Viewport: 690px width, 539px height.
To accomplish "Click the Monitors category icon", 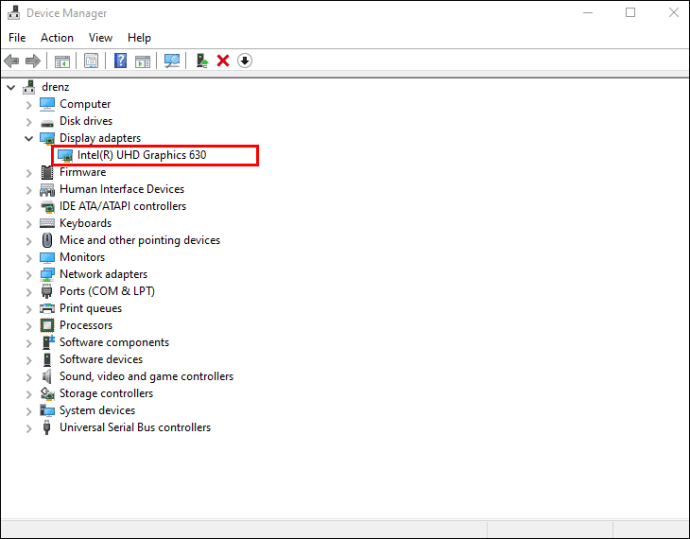I will point(47,257).
